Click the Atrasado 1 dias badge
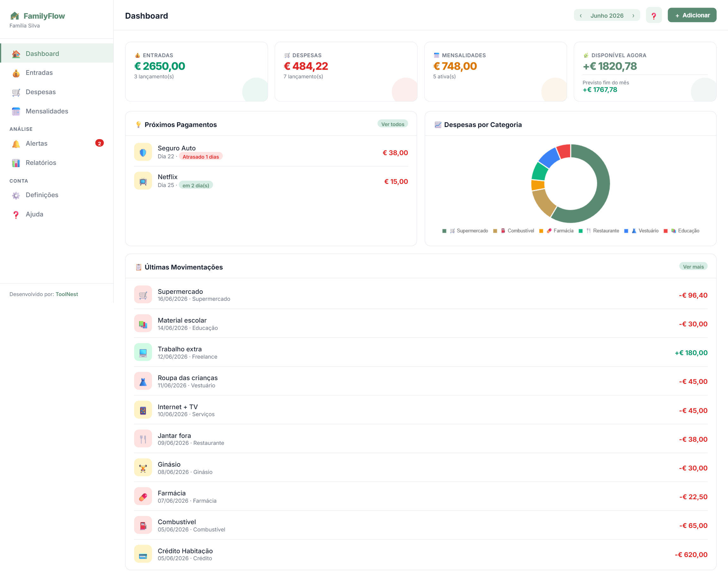This screenshot has height=582, width=728. [x=201, y=157]
